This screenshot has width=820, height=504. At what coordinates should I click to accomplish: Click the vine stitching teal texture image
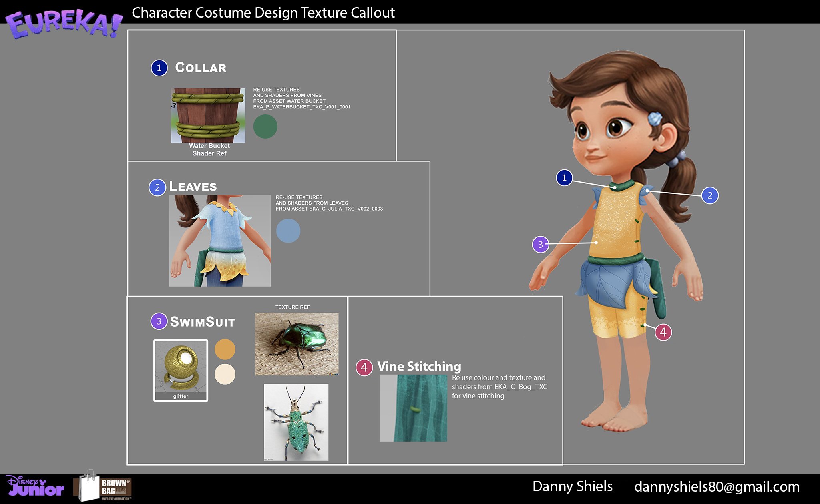(413, 408)
